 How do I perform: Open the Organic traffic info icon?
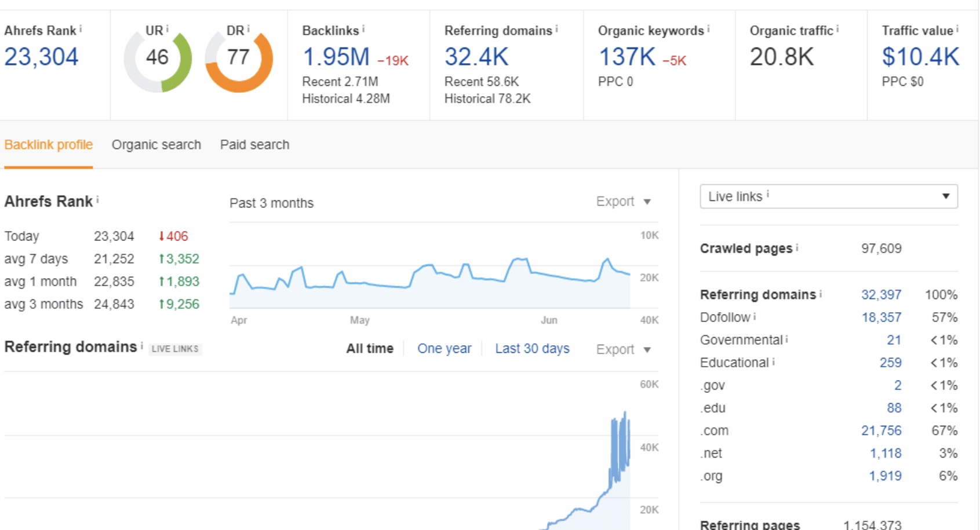tap(837, 28)
